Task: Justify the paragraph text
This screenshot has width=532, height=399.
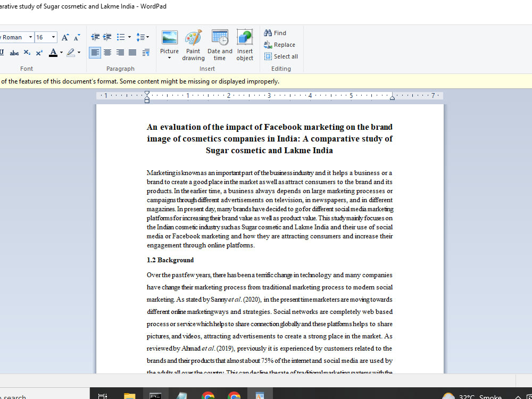Action: (132, 53)
